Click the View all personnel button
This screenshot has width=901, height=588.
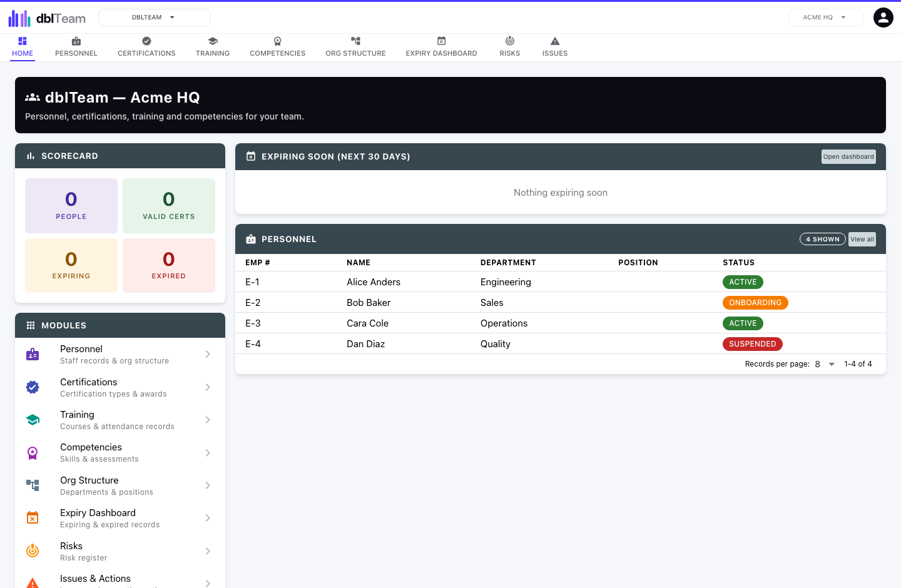click(862, 239)
